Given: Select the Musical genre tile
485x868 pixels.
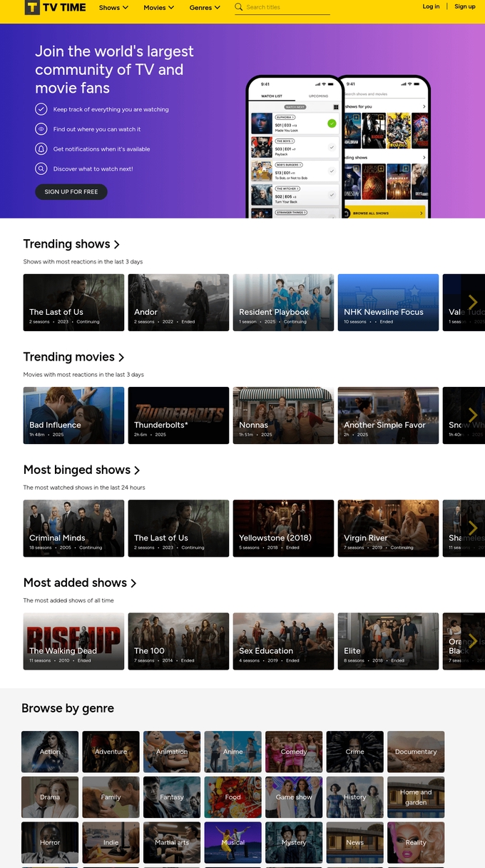Looking at the screenshot, I should [233, 842].
